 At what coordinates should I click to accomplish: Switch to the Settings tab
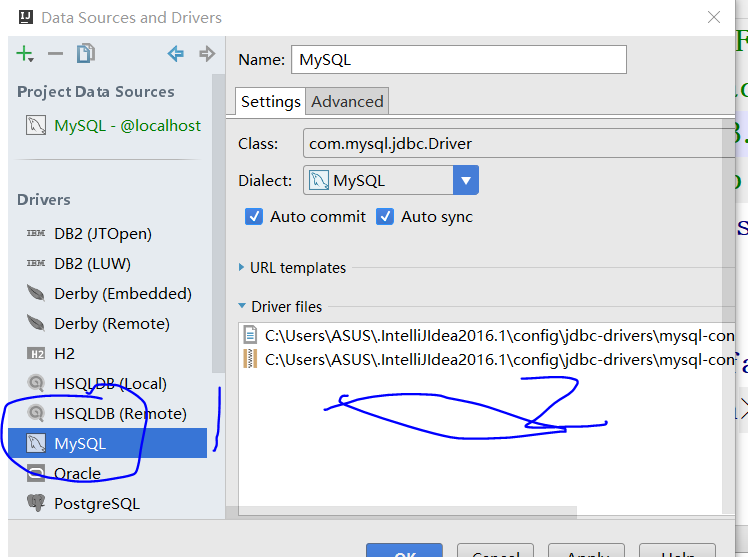coord(270,102)
